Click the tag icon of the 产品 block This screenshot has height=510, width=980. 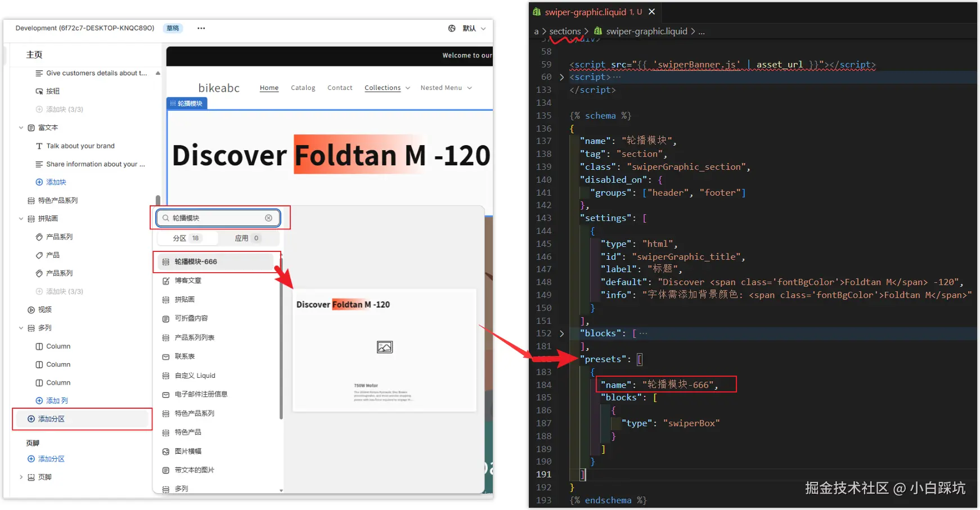point(39,255)
